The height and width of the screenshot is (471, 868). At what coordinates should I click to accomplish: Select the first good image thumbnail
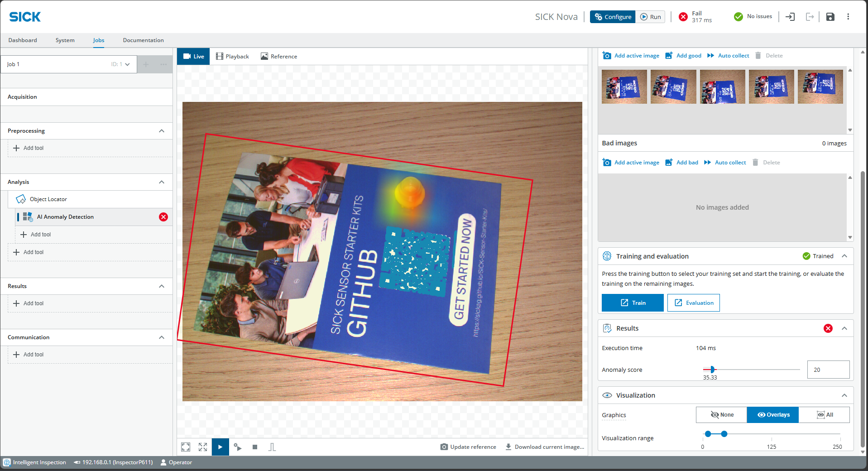pyautogui.click(x=624, y=87)
